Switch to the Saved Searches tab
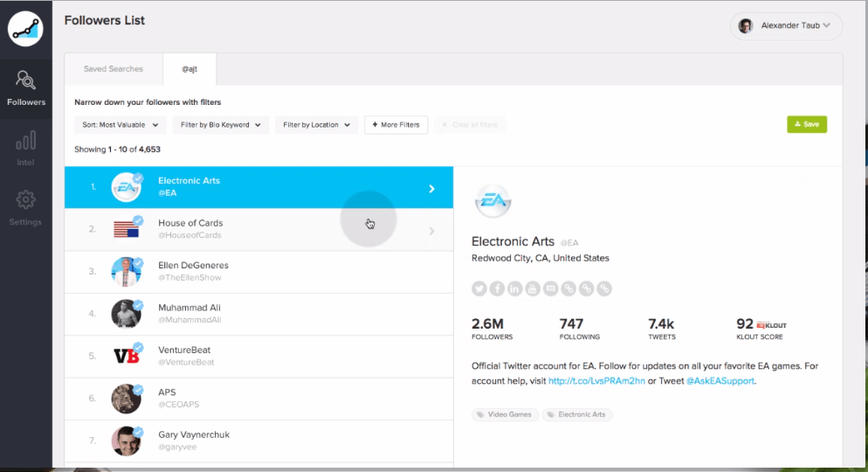The height and width of the screenshot is (472, 868). pyautogui.click(x=114, y=69)
